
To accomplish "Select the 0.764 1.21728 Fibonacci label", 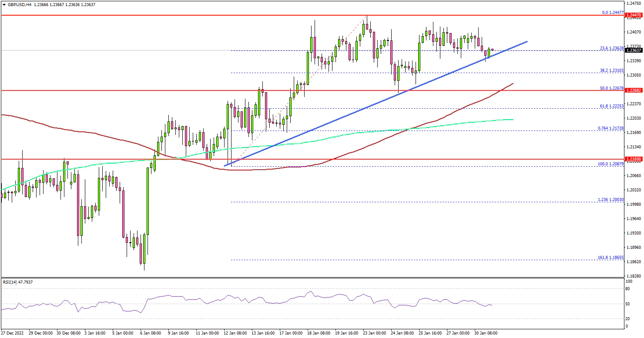I will [x=611, y=128].
